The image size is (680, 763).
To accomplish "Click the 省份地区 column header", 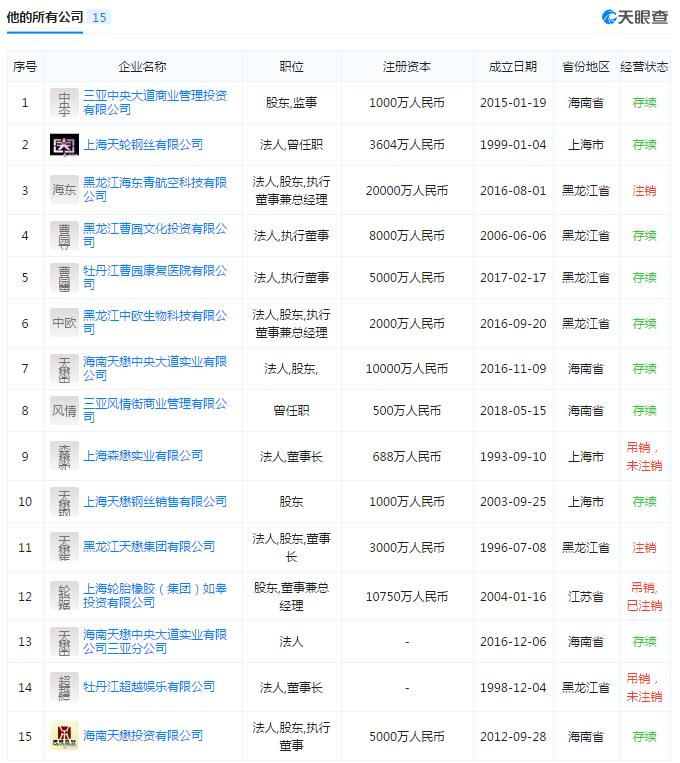I will (586, 66).
